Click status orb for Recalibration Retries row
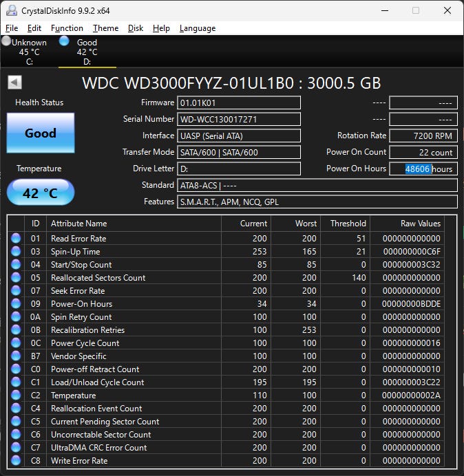The height and width of the screenshot is (476, 464). click(16, 329)
